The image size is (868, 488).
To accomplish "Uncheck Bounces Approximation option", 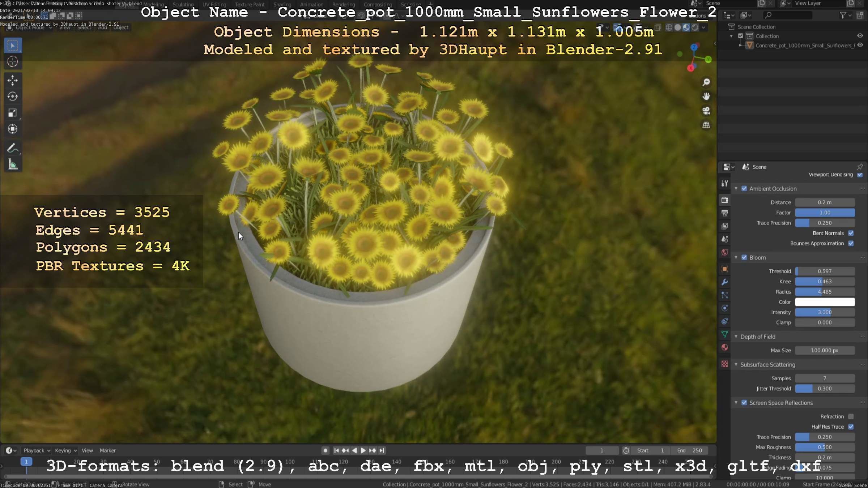I will [851, 243].
